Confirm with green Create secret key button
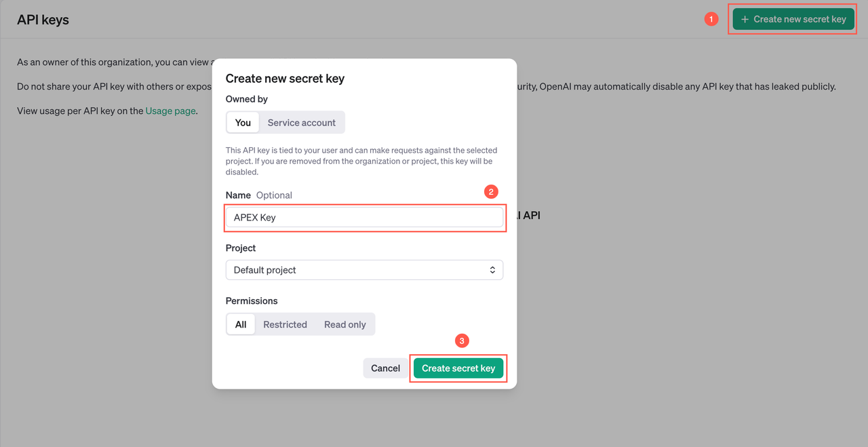868x447 pixels. 458,368
